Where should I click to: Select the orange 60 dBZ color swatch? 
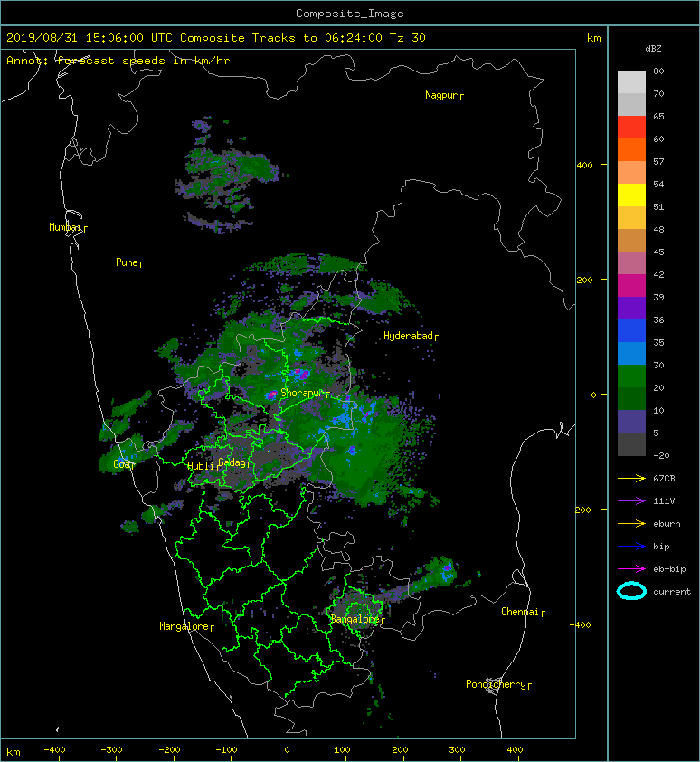click(631, 149)
